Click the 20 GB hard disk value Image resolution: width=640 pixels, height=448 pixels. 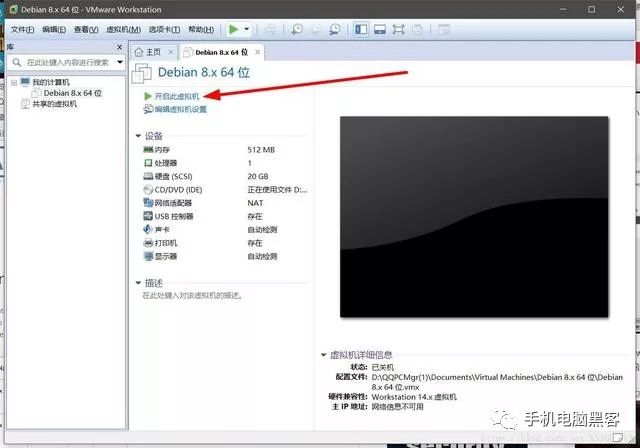click(258, 176)
